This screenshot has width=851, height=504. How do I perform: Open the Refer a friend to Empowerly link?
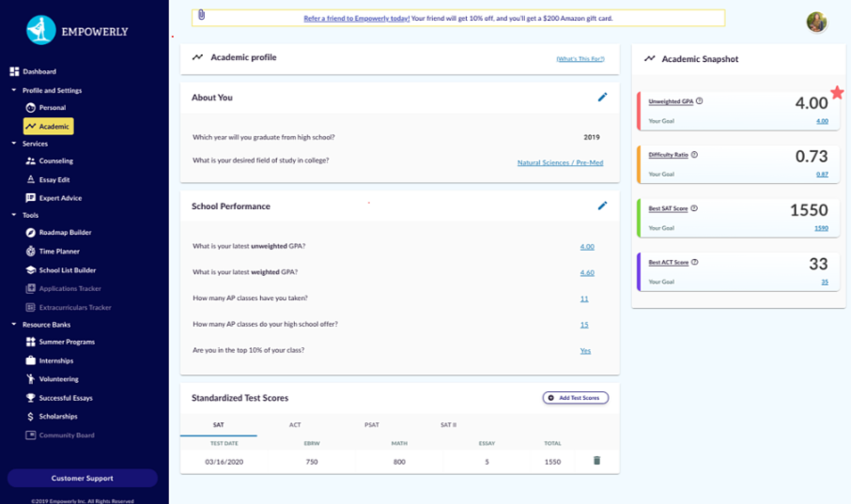click(357, 18)
